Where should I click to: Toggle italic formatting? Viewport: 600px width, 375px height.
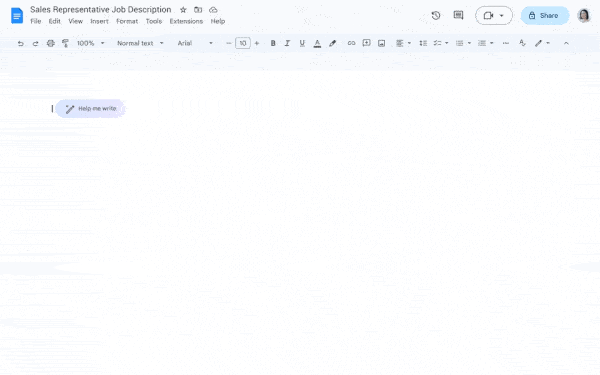click(287, 43)
